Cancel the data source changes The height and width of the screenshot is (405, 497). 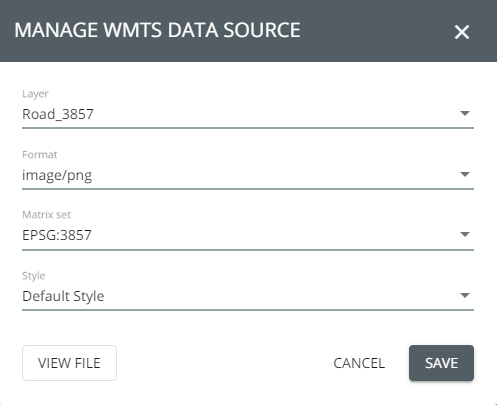(359, 363)
